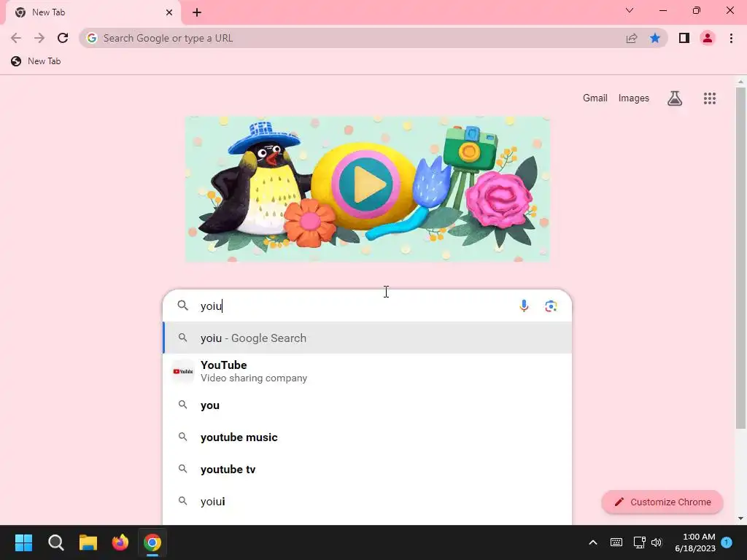The height and width of the screenshot is (560, 747).
Task: Click the YouTube logo thumbnail in suggestions
Action: click(x=183, y=371)
